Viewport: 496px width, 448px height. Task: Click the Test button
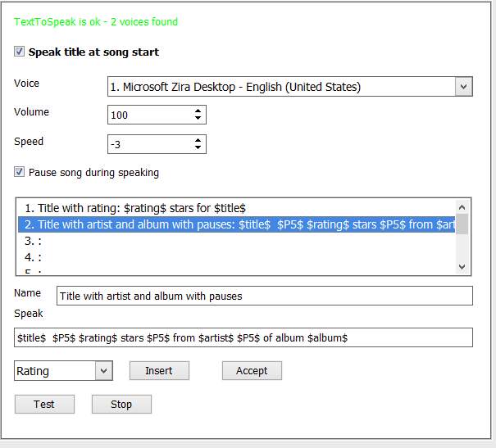point(44,404)
